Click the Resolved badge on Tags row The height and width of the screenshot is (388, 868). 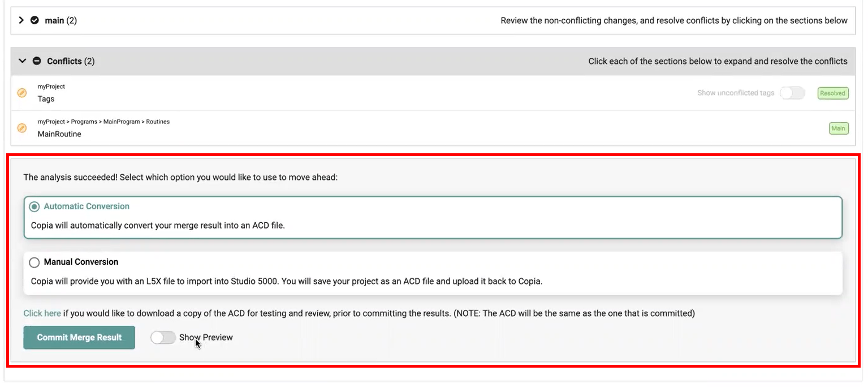coord(832,93)
